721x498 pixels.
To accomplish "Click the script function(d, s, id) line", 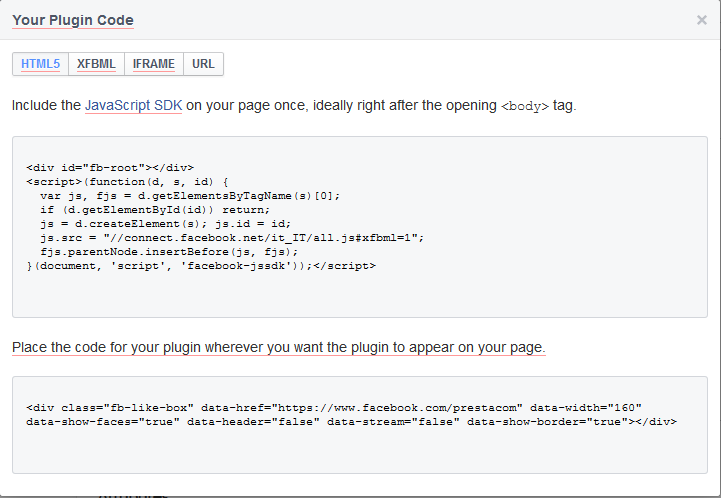I will tap(127, 182).
